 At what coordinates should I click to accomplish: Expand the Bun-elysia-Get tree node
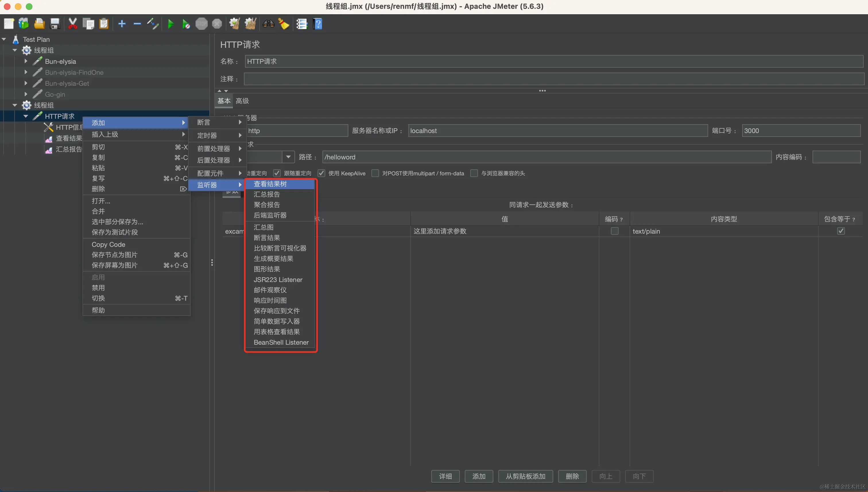point(26,83)
